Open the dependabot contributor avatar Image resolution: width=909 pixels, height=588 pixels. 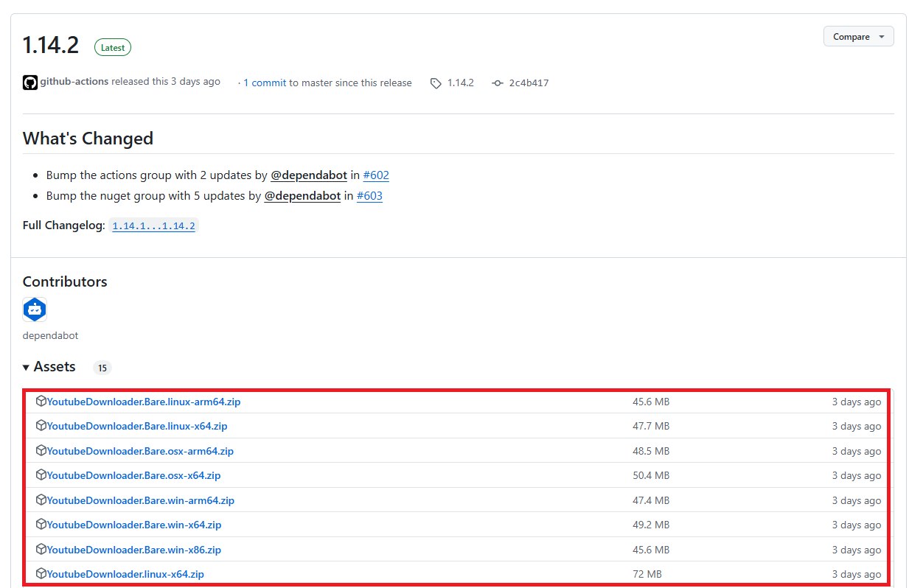pos(35,309)
